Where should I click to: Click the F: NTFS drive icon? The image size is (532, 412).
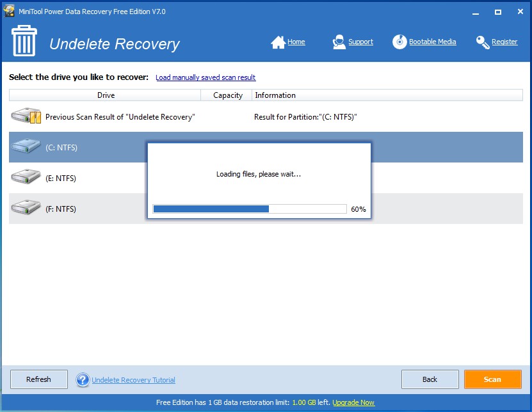[26, 207]
